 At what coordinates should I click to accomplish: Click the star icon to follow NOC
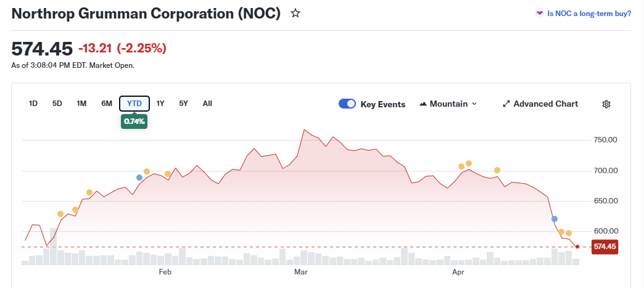click(295, 14)
